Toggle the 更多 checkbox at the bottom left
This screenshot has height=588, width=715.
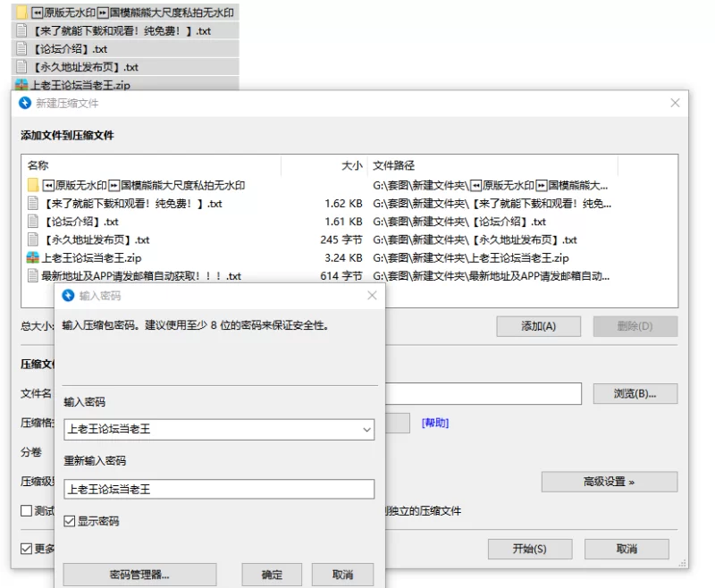(x=26, y=548)
